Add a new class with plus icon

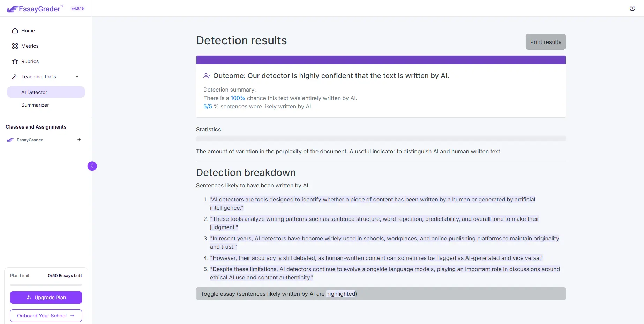point(79,140)
